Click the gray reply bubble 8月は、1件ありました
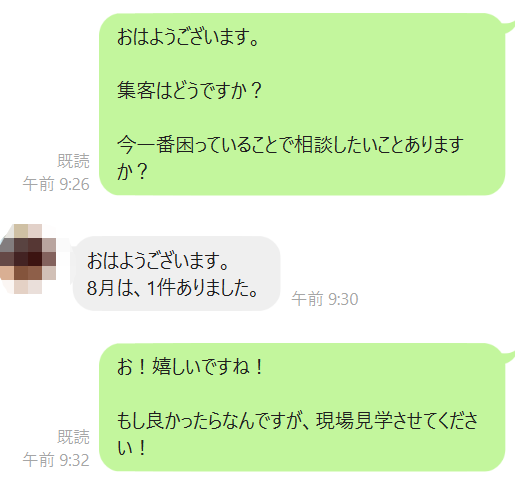The image size is (515, 488). coord(177,274)
